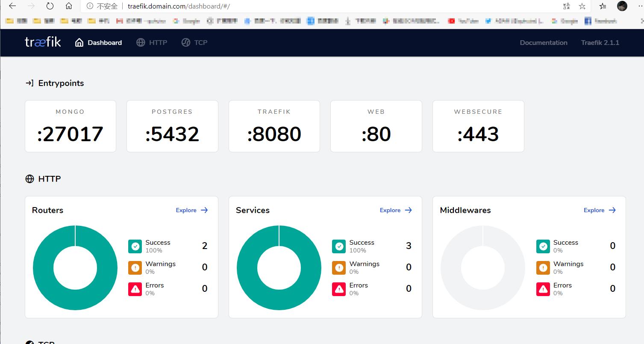Click Middlewares Errors triangle icon
This screenshot has width=644, height=344.
pyautogui.click(x=543, y=289)
